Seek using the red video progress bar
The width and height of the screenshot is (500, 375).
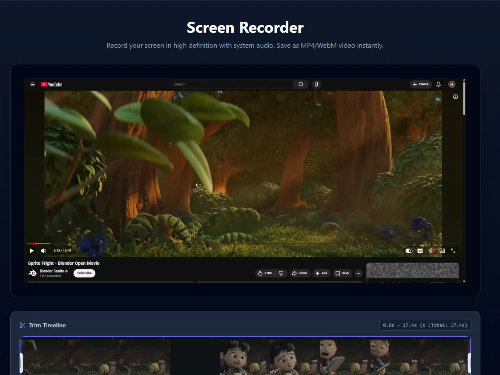point(243,244)
